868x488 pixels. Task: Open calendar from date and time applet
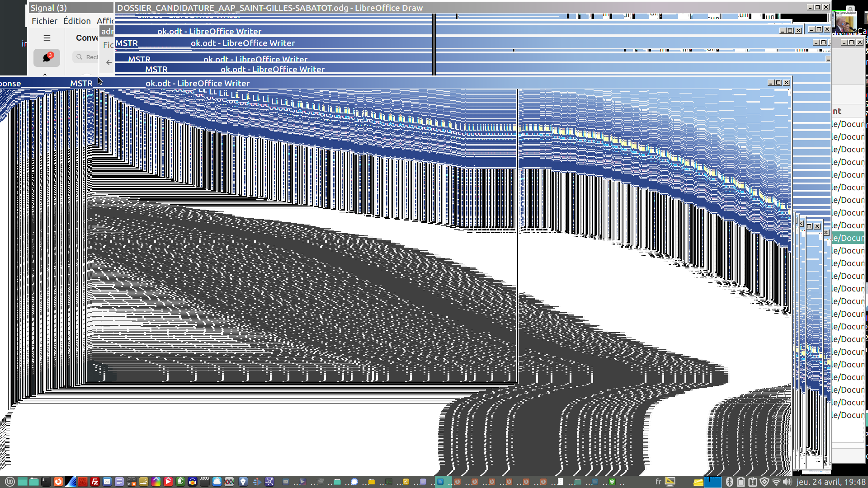coord(831,482)
